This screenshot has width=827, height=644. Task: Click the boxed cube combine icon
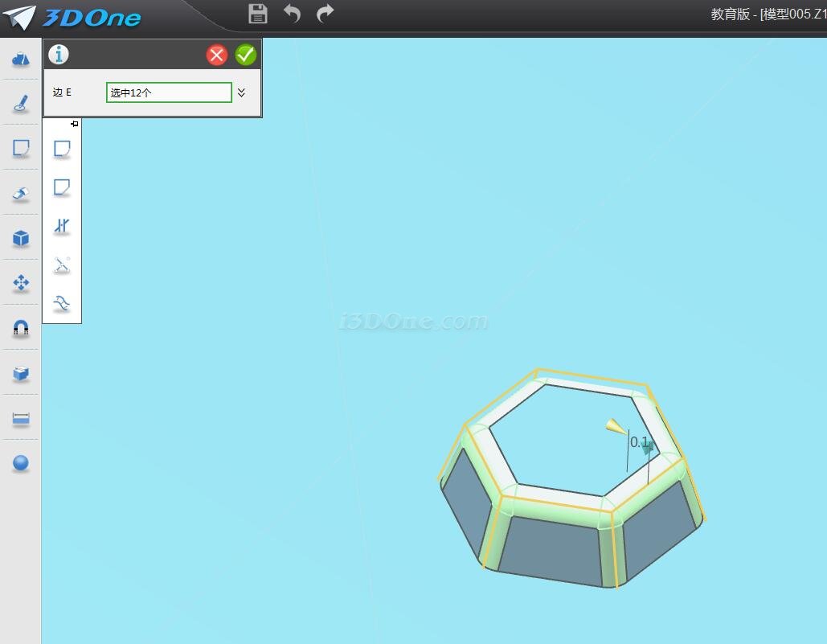click(21, 373)
